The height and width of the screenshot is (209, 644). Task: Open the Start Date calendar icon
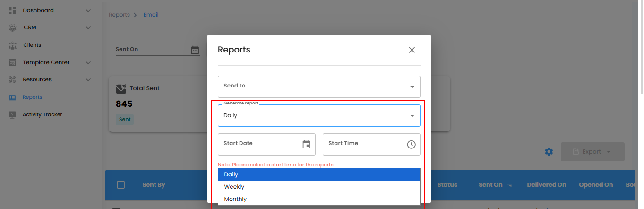(x=307, y=144)
